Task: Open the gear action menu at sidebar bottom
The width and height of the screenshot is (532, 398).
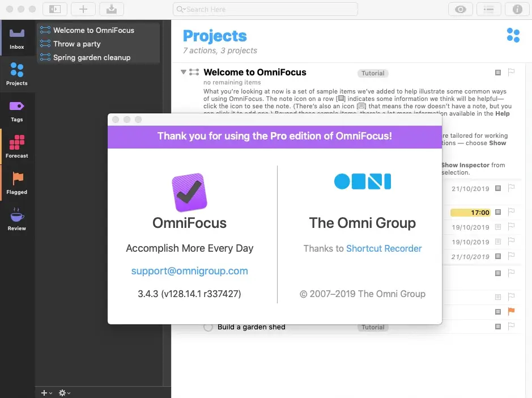Action: [64, 393]
